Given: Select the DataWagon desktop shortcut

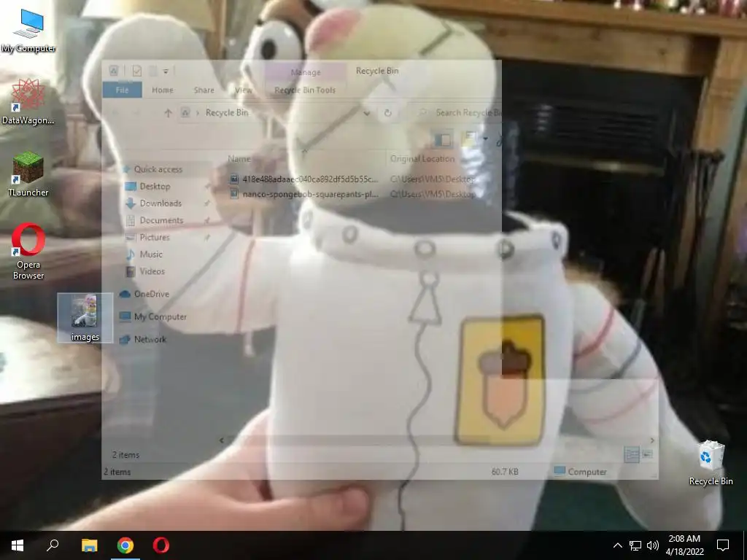Looking at the screenshot, I should (x=28, y=102).
